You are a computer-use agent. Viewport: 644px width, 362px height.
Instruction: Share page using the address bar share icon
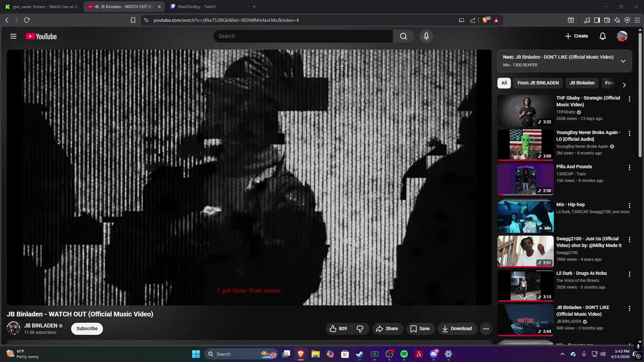[473, 20]
